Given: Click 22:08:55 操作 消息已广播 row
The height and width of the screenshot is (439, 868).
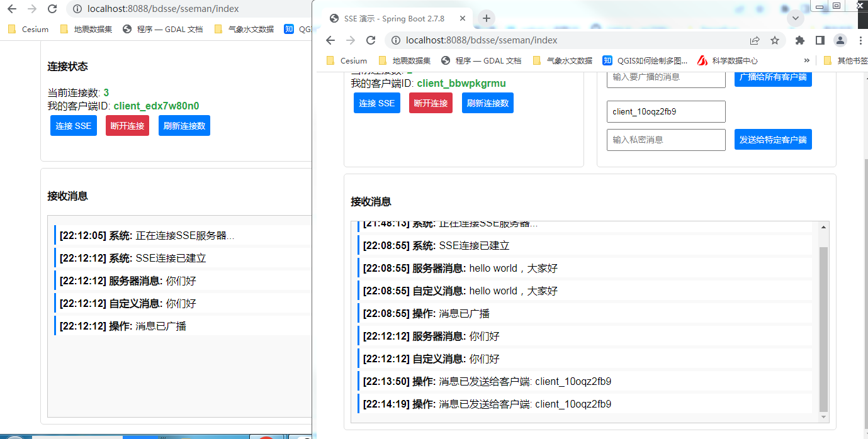Looking at the screenshot, I should [585, 313].
